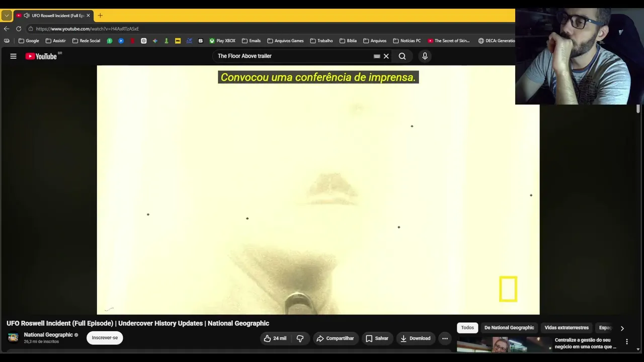644x362 pixels.
Task: Open the blue play-button bookmark
Action: coord(121,41)
